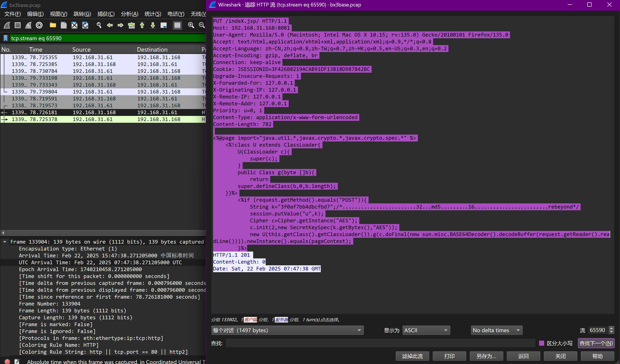Image resolution: width=620 pixels, height=364 pixels.
Task: Toggle the 区分大小写 case sensitive checkbox
Action: (x=541, y=343)
